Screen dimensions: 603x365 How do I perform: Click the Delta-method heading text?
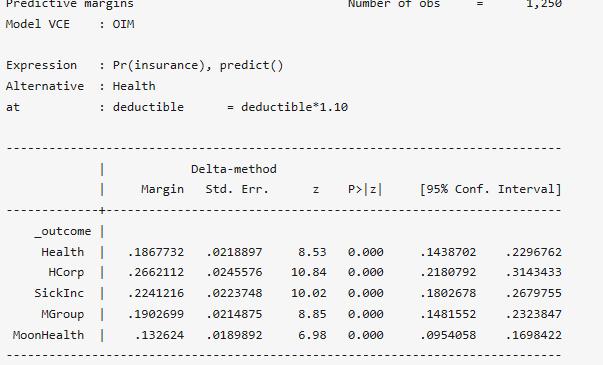tap(234, 169)
